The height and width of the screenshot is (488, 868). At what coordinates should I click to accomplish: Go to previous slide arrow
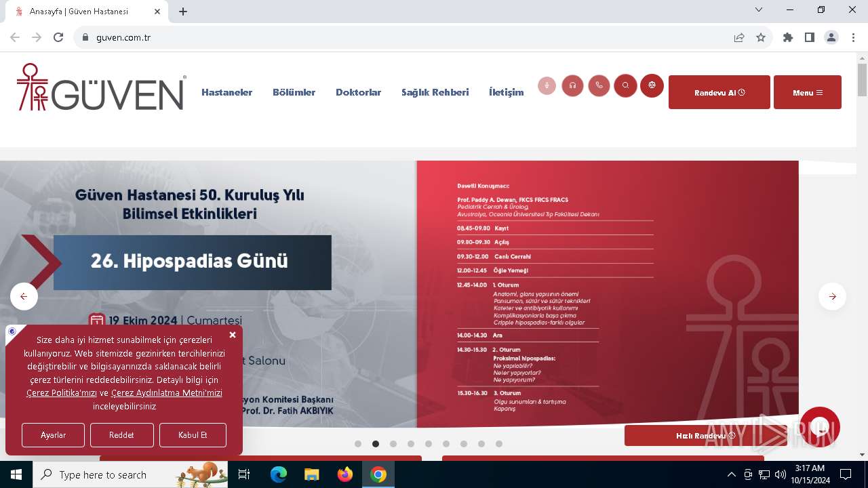click(x=24, y=296)
